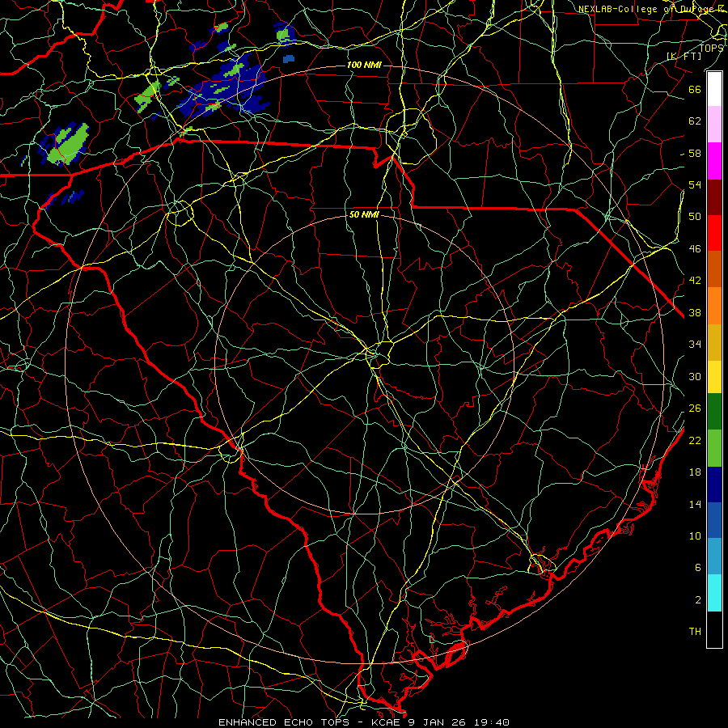Screen dimensions: 728x728
Task: Click legend value 18
Action: point(695,472)
